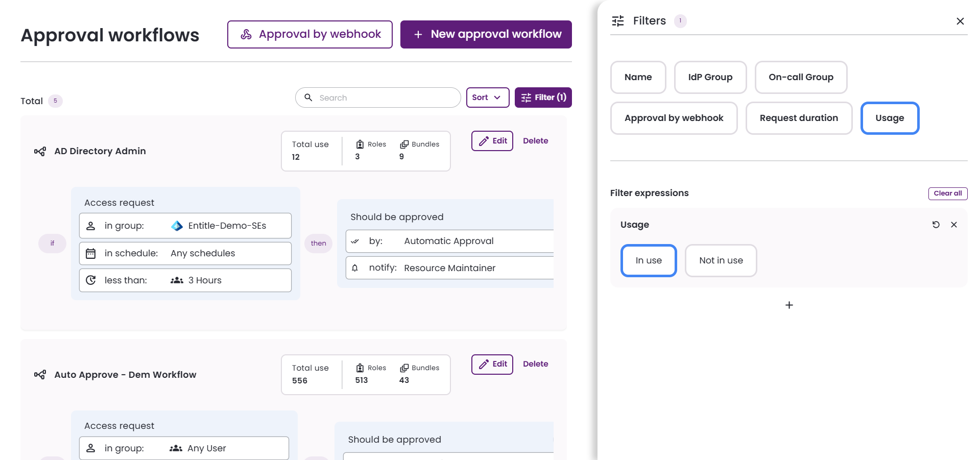Add another filter expression with plus icon
This screenshot has width=980, height=460.
(789, 305)
